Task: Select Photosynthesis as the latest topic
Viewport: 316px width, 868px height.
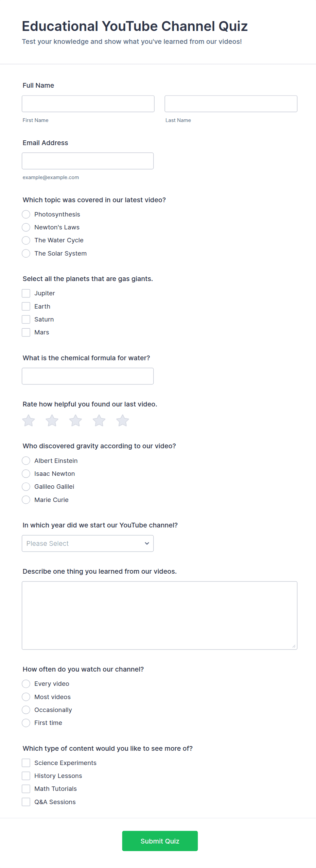Action: click(x=26, y=214)
